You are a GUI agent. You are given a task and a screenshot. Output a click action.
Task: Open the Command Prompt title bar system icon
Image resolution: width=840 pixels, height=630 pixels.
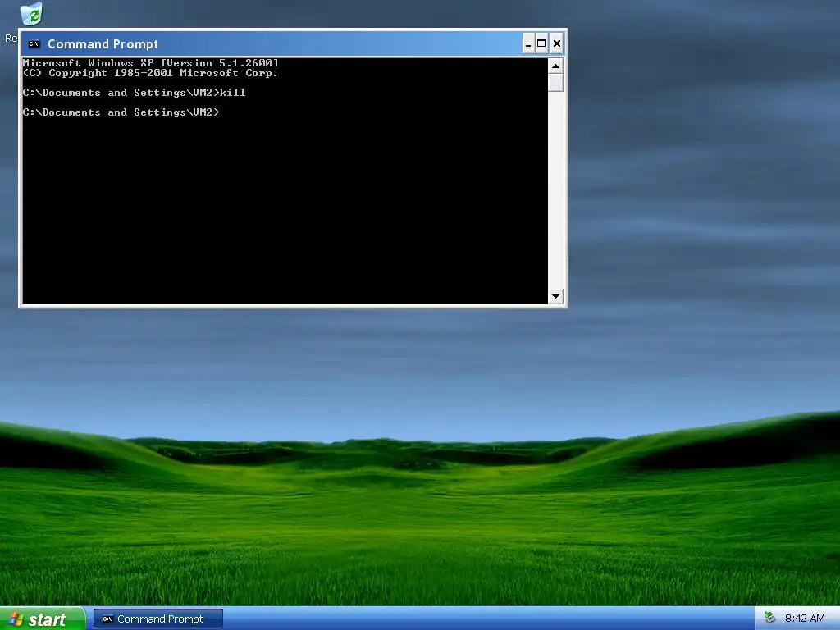[x=34, y=44]
